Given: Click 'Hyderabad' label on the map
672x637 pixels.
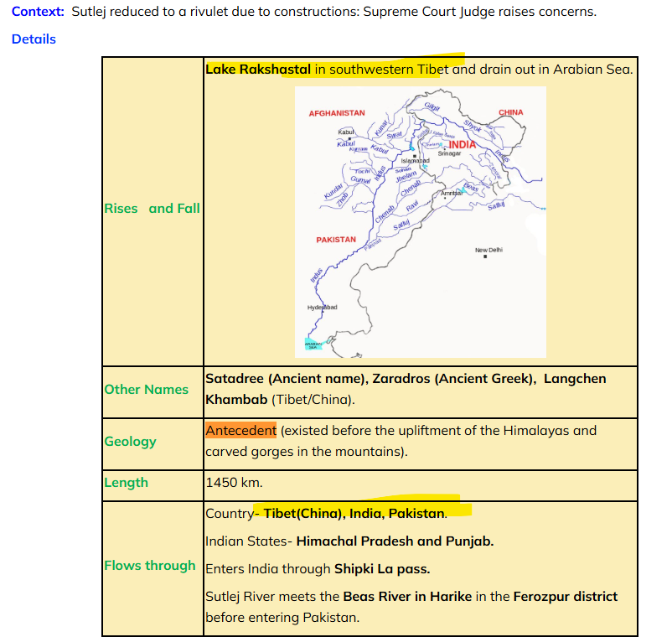Looking at the screenshot, I should tap(323, 308).
